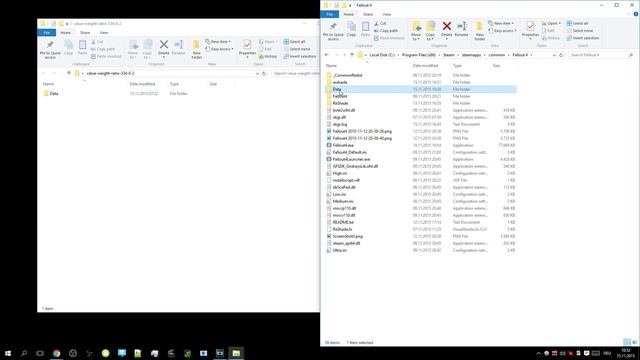Open Move to dropdown in Fallout 4 ribbon
The image size is (640, 360).
tap(416, 31)
